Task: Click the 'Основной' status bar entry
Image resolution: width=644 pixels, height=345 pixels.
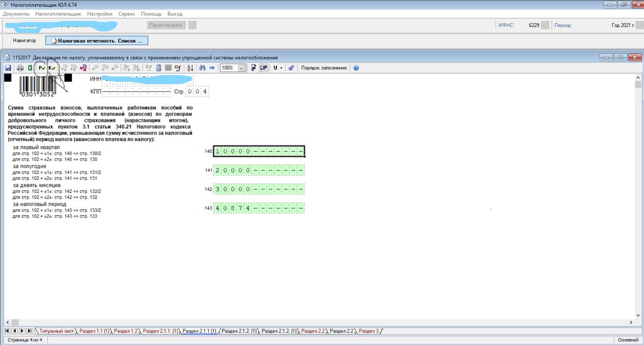Action: (x=627, y=340)
